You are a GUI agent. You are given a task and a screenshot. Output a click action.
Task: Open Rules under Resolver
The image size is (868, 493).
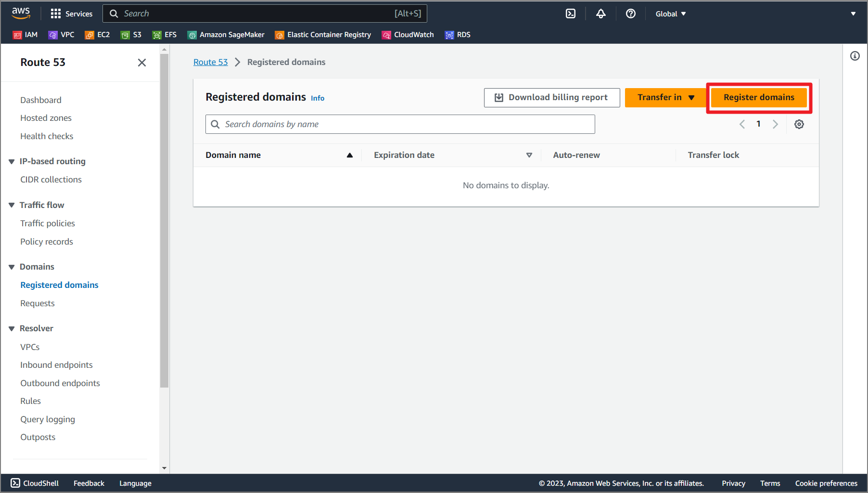pyautogui.click(x=30, y=401)
